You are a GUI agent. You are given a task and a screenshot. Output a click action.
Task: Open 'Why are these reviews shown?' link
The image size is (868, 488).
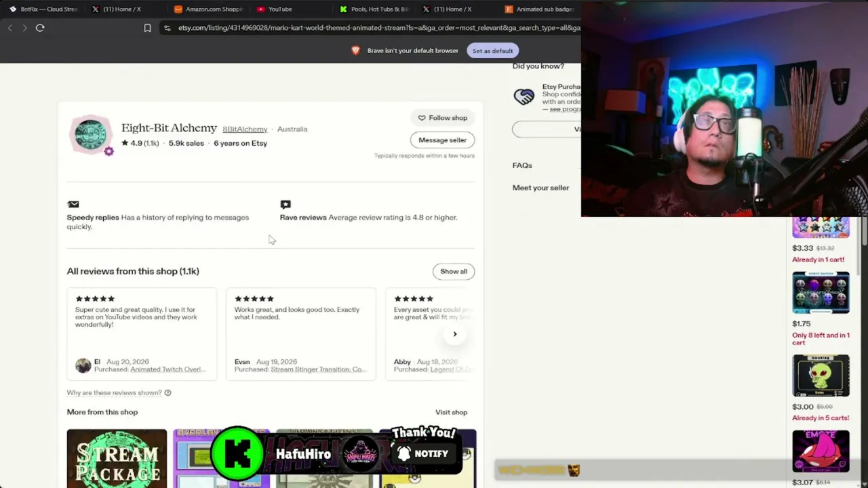click(114, 392)
